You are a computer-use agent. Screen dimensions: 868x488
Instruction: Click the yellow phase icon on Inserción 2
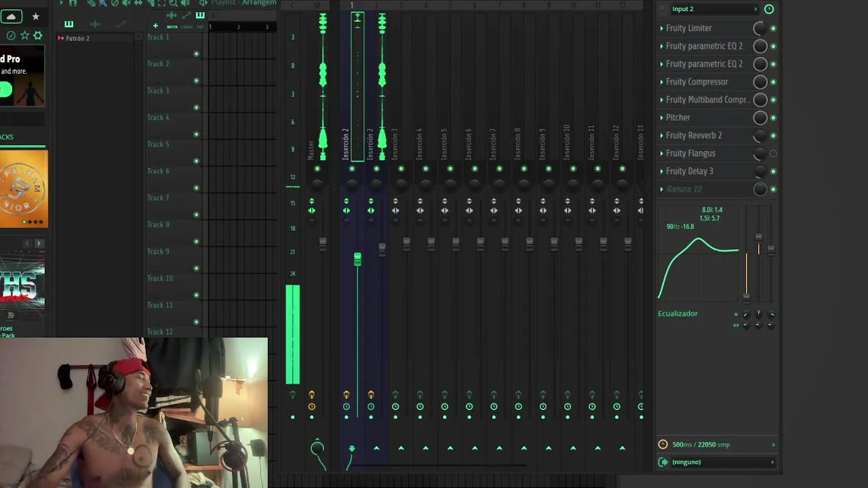(347, 394)
